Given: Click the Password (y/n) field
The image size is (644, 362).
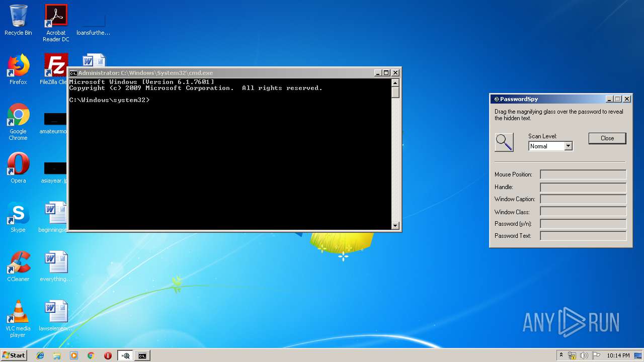Looking at the screenshot, I should click(x=583, y=224).
